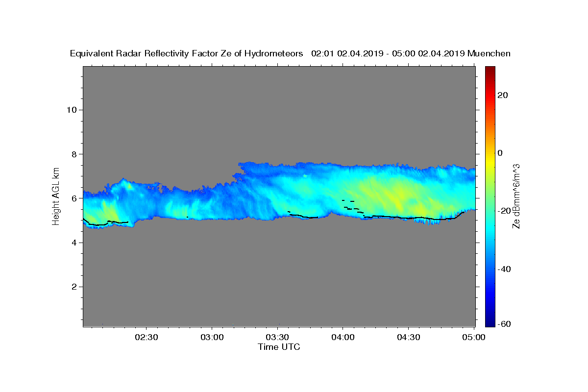Click the plot title "Equivalent Radar Reflectivity Factor Ze of Hydrometeors"
The image size is (588, 392).
pos(187,54)
